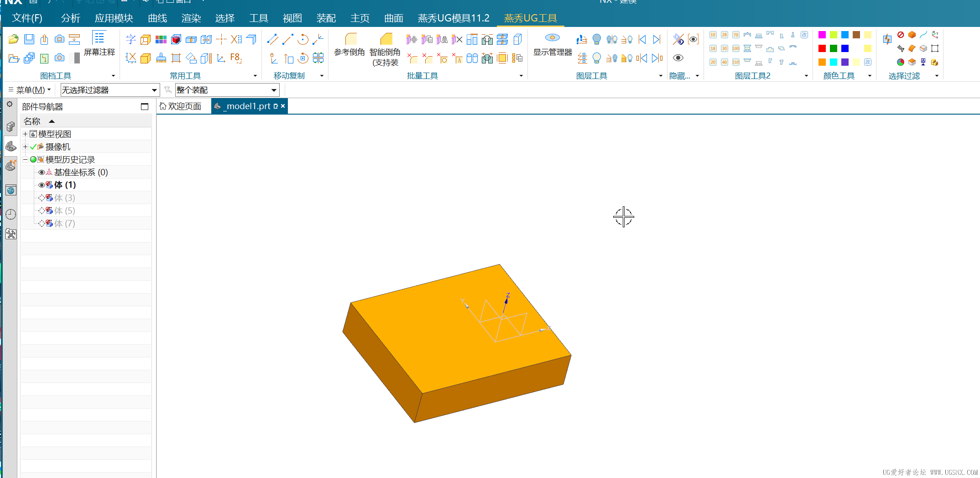Expand the 模型视图 tree node
This screenshot has width=980, height=478.
26,134
